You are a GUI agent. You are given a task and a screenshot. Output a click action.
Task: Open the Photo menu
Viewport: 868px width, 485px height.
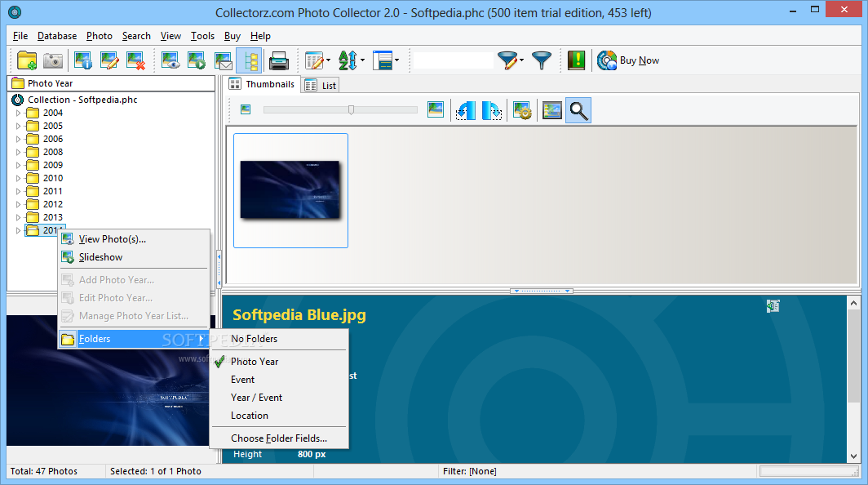[99, 36]
